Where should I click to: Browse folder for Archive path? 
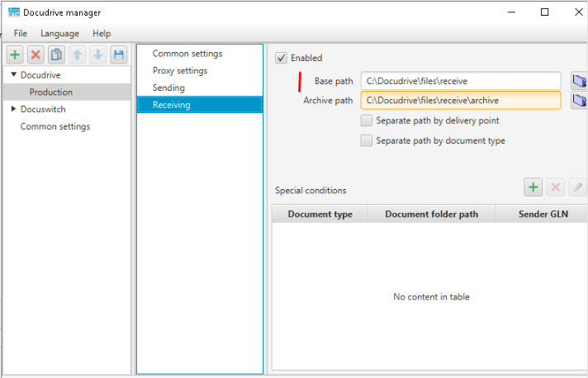point(579,100)
